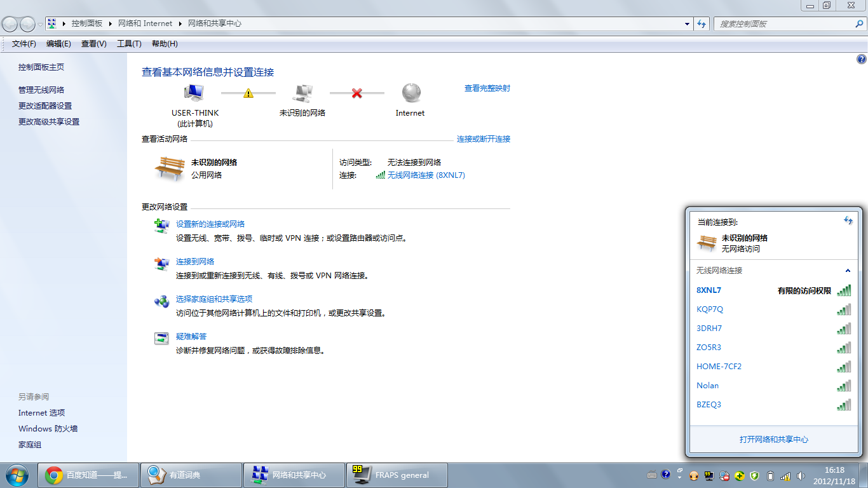Click the search magnifier in the search box

pyautogui.click(x=859, y=24)
